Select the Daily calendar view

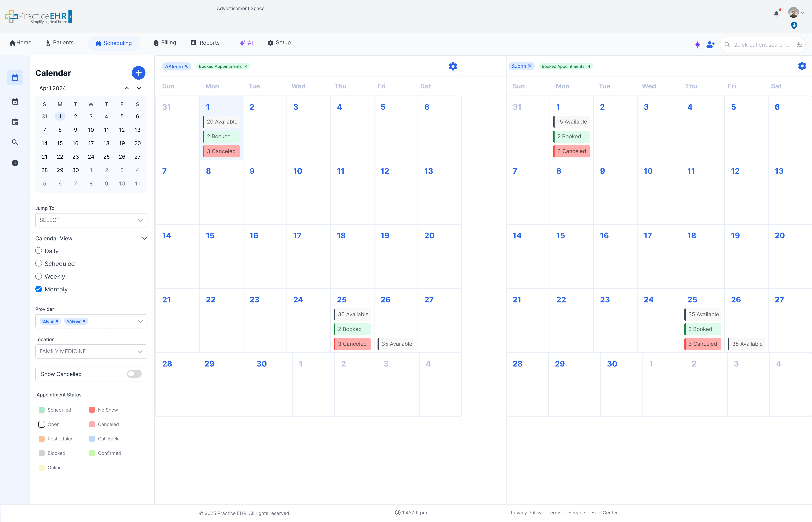(39, 251)
